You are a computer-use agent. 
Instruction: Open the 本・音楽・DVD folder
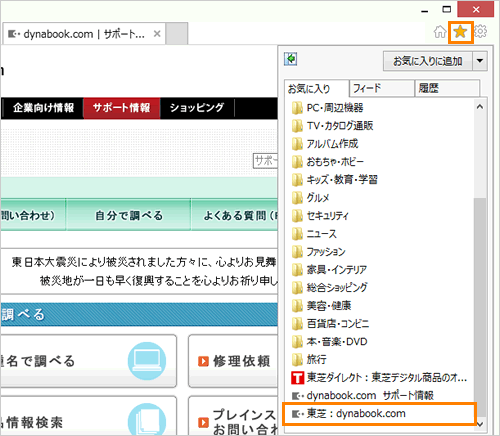coord(329,342)
